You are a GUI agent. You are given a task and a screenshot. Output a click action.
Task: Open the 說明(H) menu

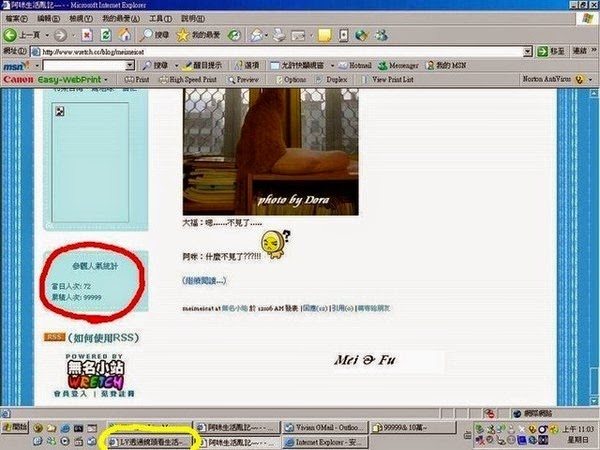click(193, 18)
